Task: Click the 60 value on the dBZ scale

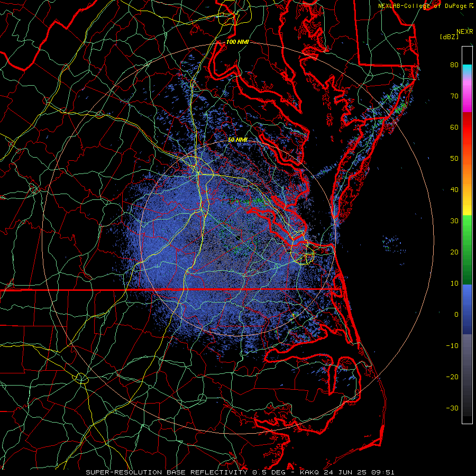Action: (x=454, y=127)
